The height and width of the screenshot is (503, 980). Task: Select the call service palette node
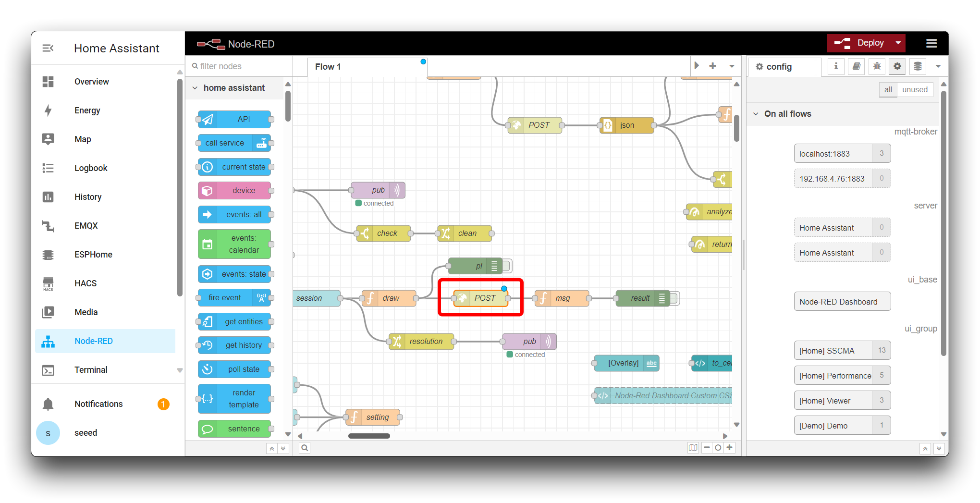tap(234, 143)
